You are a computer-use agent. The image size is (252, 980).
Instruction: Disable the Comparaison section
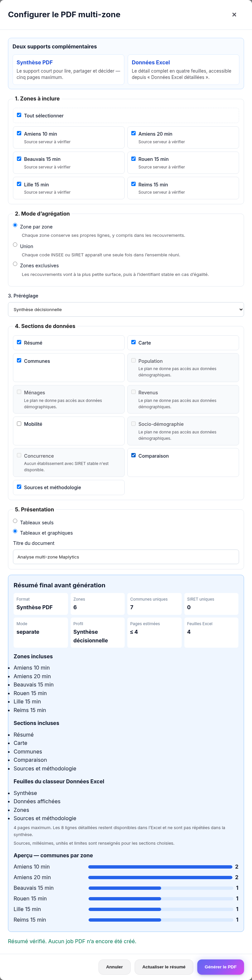click(133, 455)
